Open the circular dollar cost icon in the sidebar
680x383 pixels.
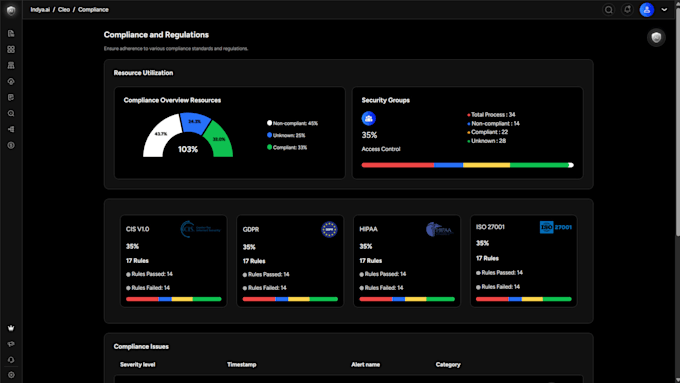[11, 145]
